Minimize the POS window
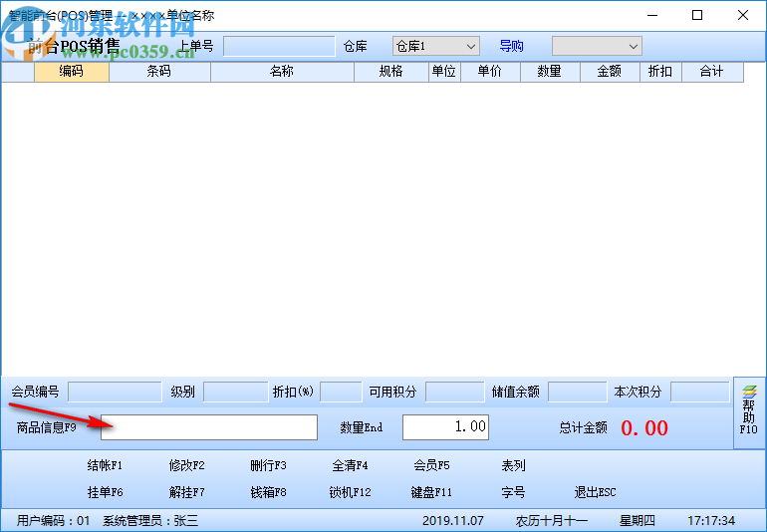 click(652, 15)
